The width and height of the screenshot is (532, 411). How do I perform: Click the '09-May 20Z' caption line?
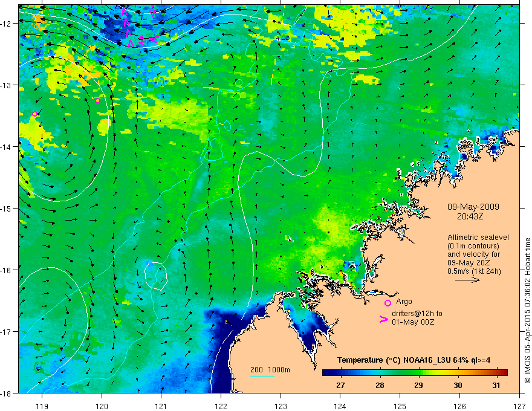pyautogui.click(x=469, y=263)
